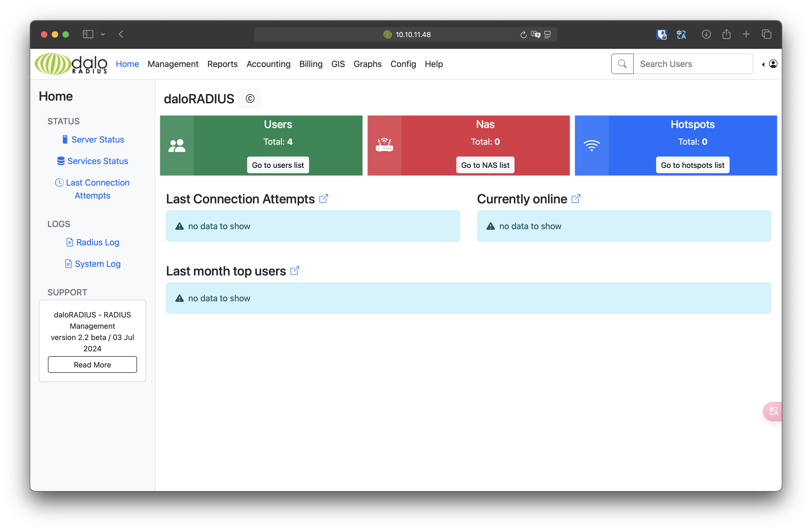Click the Hotspots 'Total: 0' text

[692, 141]
